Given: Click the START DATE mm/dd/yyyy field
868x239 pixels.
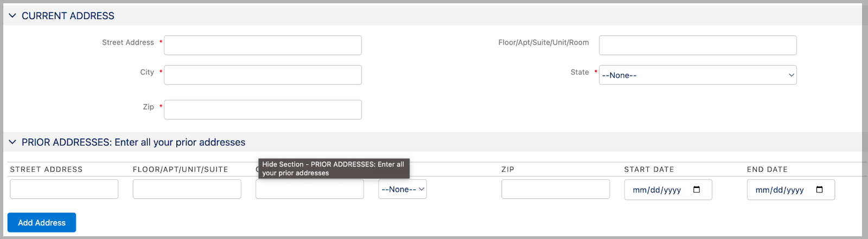Looking at the screenshot, I should [656, 190].
